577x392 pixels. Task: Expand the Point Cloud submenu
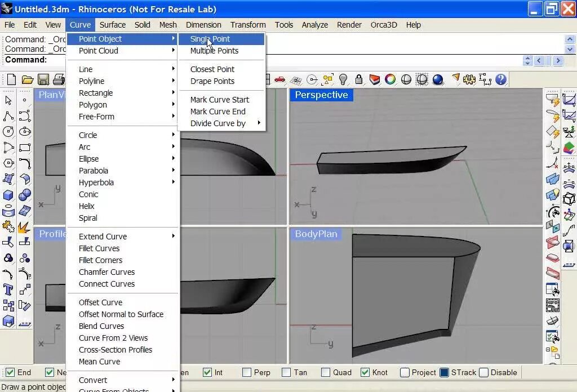[123, 51]
